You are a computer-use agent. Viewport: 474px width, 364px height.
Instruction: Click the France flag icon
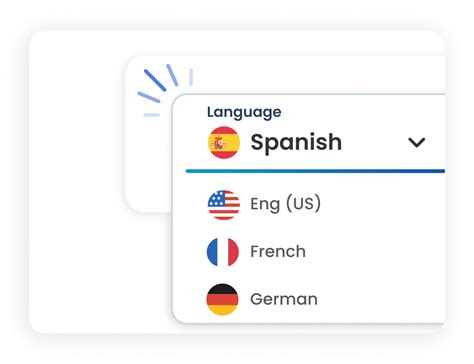(223, 252)
